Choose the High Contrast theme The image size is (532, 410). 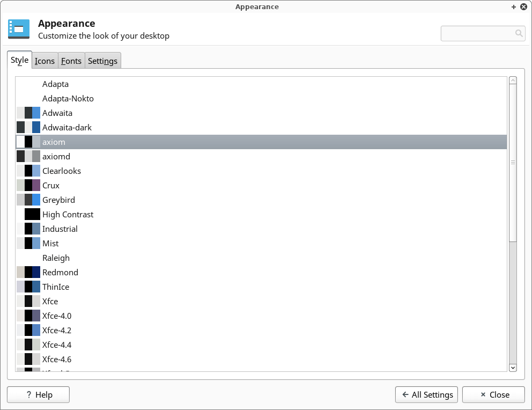coord(68,214)
